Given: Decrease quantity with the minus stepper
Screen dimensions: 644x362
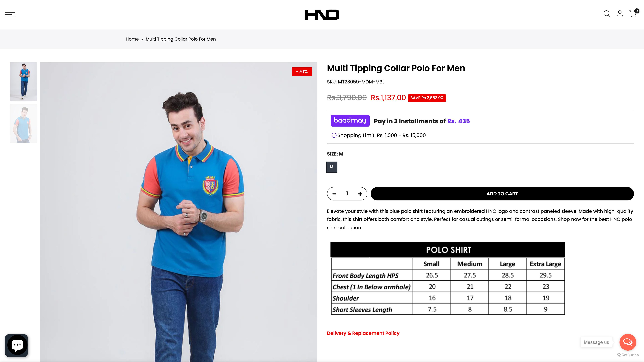Looking at the screenshot, I should [x=335, y=194].
